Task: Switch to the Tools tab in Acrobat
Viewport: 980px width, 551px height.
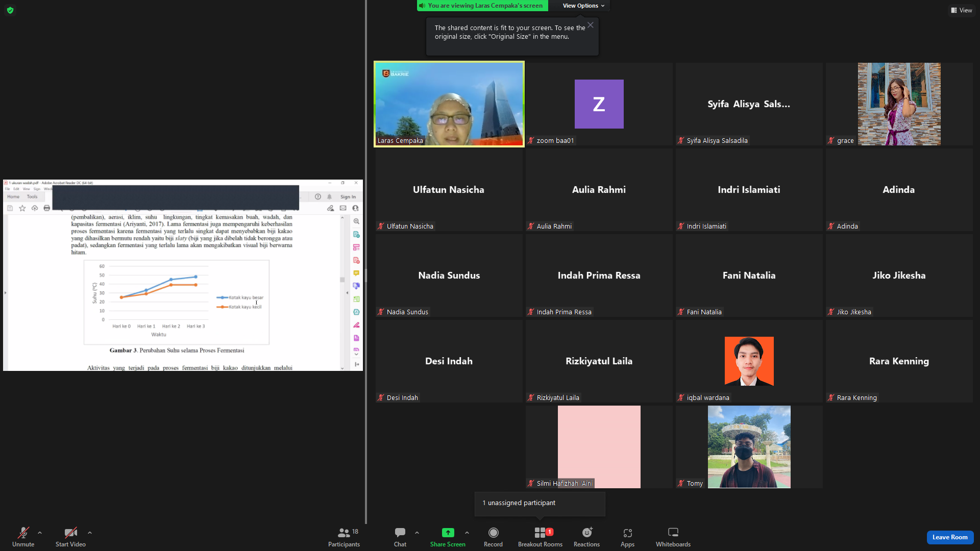Action: tap(32, 197)
